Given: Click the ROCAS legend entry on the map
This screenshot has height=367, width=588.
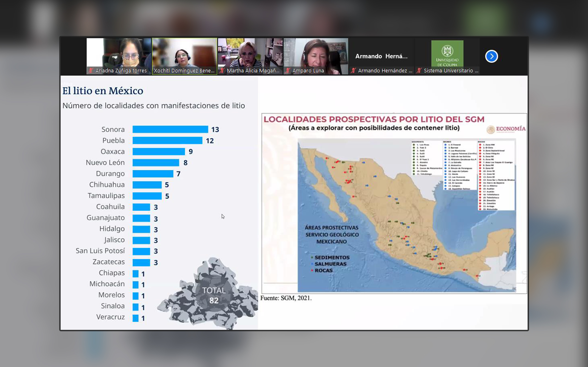Looking at the screenshot, I should point(323,270).
